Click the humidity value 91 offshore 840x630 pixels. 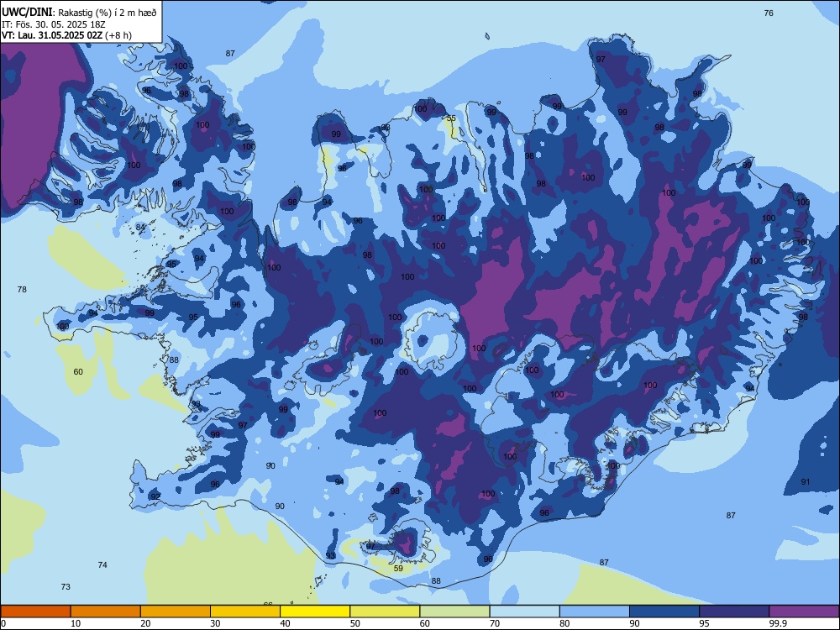pyautogui.click(x=806, y=481)
